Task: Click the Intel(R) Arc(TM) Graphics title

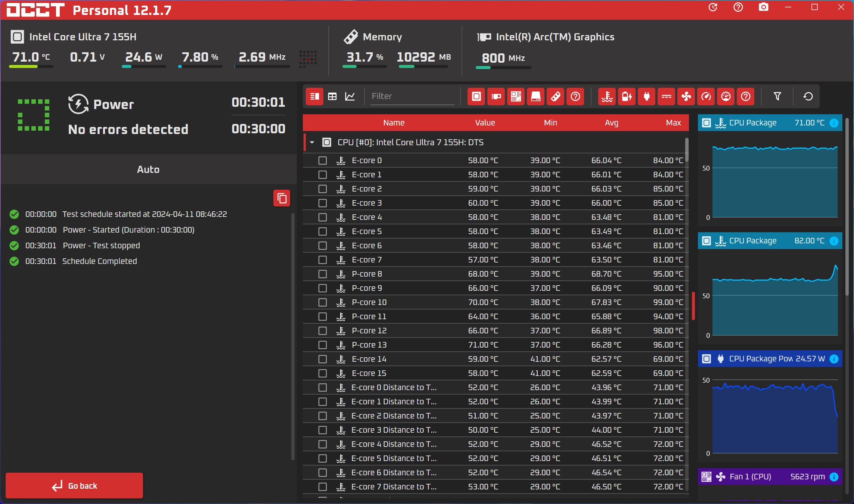Action: coord(555,37)
